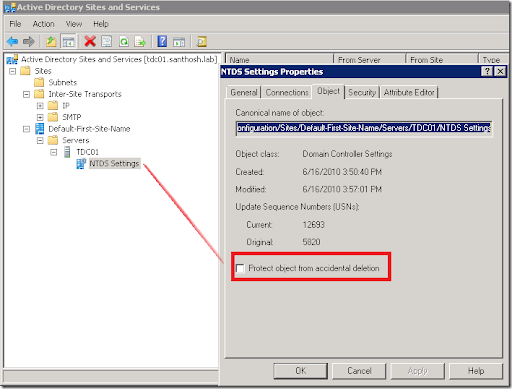Viewport: 512px width, 389px height.
Task: Collapse the Inter-Site Transports node
Action: click(x=26, y=94)
